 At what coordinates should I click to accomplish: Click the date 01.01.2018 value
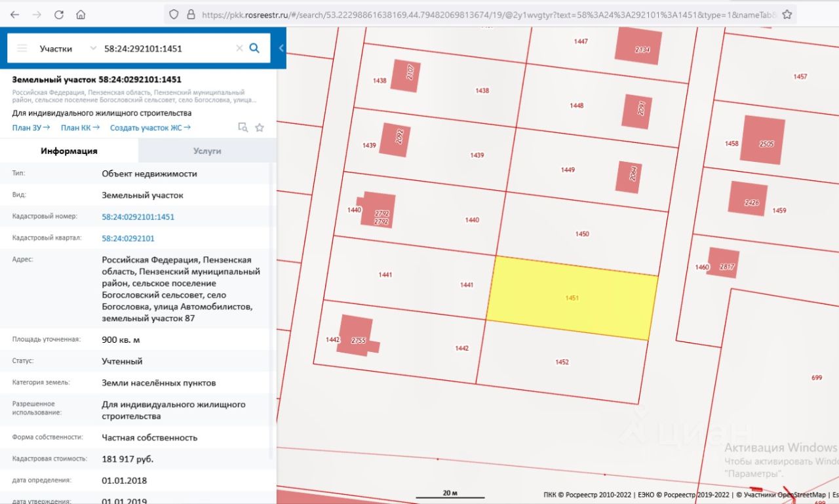[125, 480]
